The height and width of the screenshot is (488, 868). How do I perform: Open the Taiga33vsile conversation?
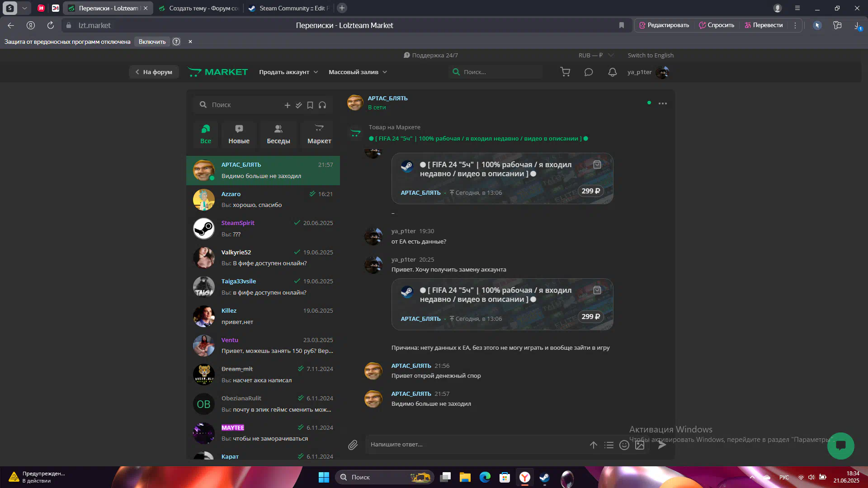pos(263,287)
